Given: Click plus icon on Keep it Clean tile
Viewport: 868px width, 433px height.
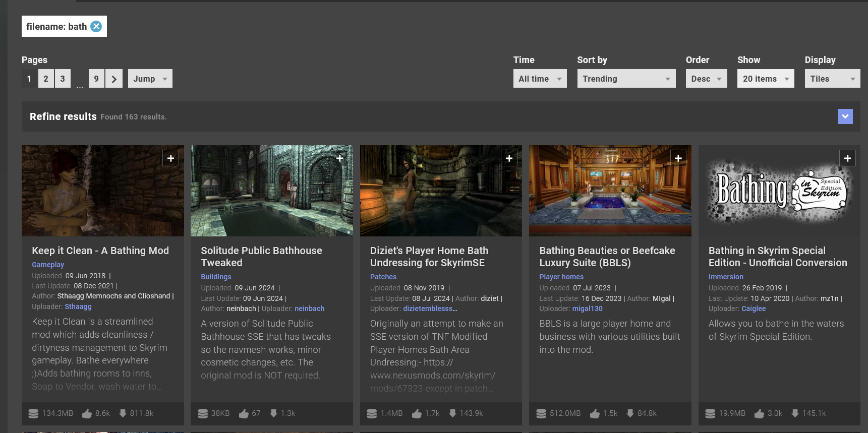Looking at the screenshot, I should point(170,158).
